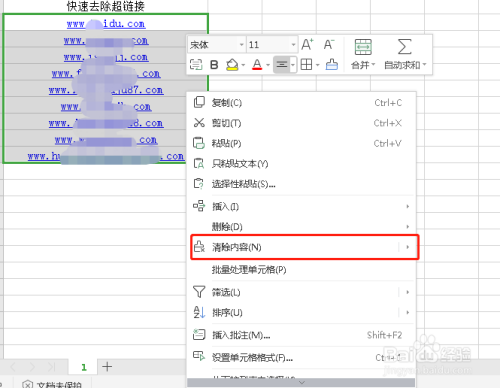
Task: Choose 复制(C) from context menu
Action: [302, 103]
